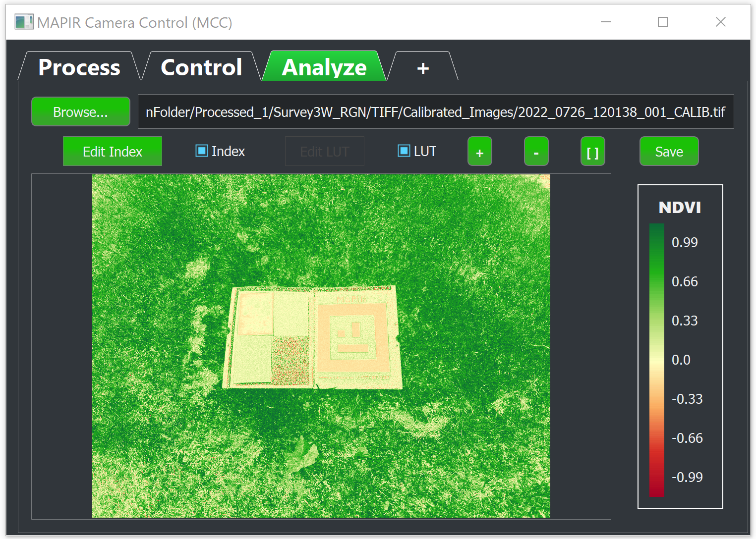Open the plus tab next to Analyze
This screenshot has width=756, height=539.
point(422,68)
